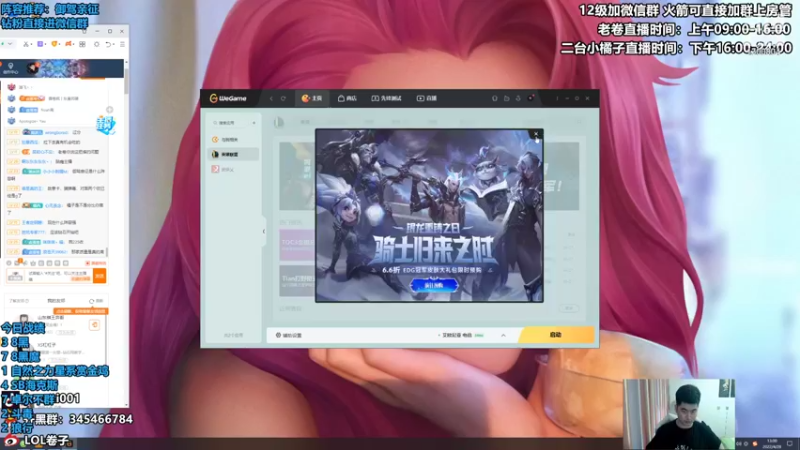The width and height of the screenshot is (800, 450).
Task: Click the webcam feed thumbnail
Action: [679, 414]
